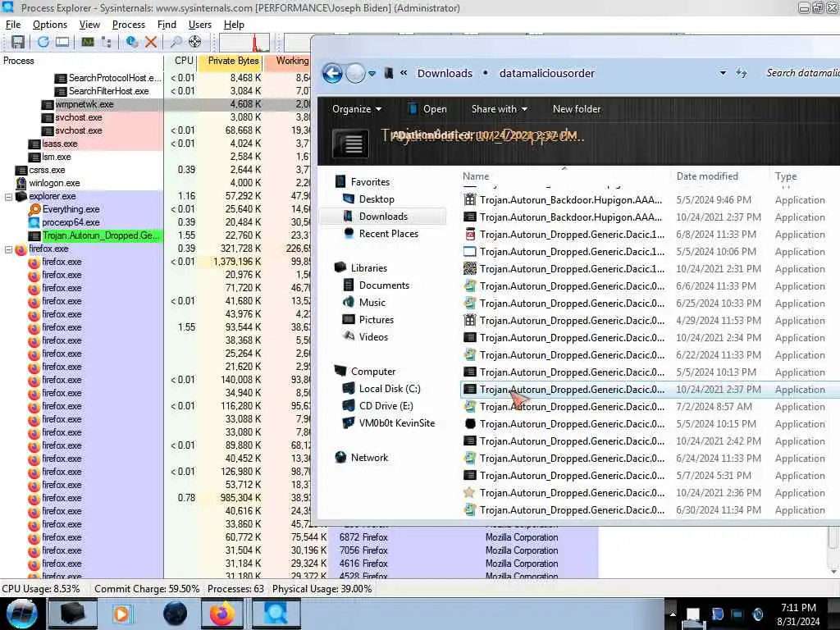Open Documents library in the navigation pane
The image size is (840, 630).
click(384, 285)
